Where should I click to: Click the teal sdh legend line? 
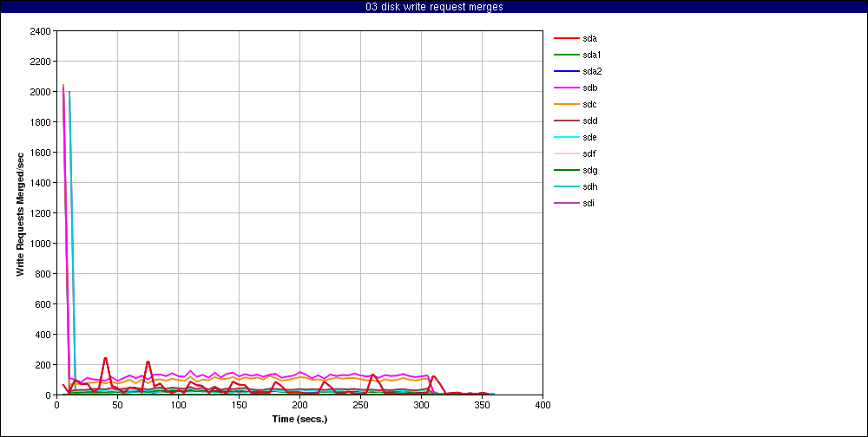(566, 186)
